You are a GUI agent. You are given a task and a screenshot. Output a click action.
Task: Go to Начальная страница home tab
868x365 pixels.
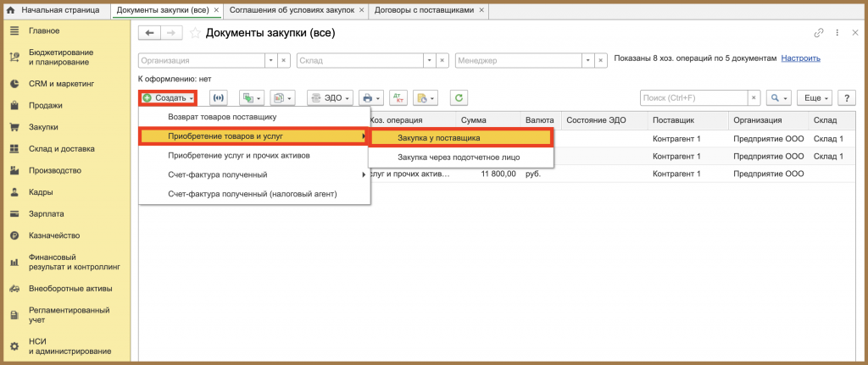(x=53, y=10)
